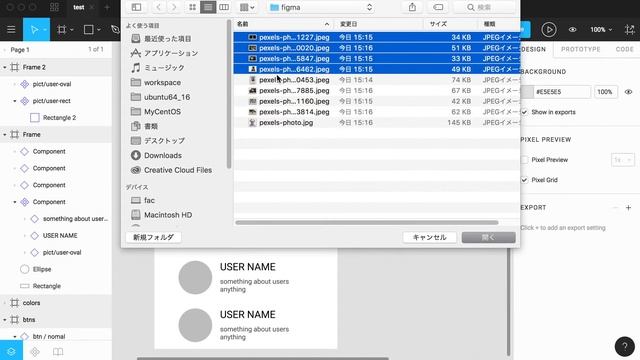Click the 開く open button
The image size is (640, 360).
[489, 237]
